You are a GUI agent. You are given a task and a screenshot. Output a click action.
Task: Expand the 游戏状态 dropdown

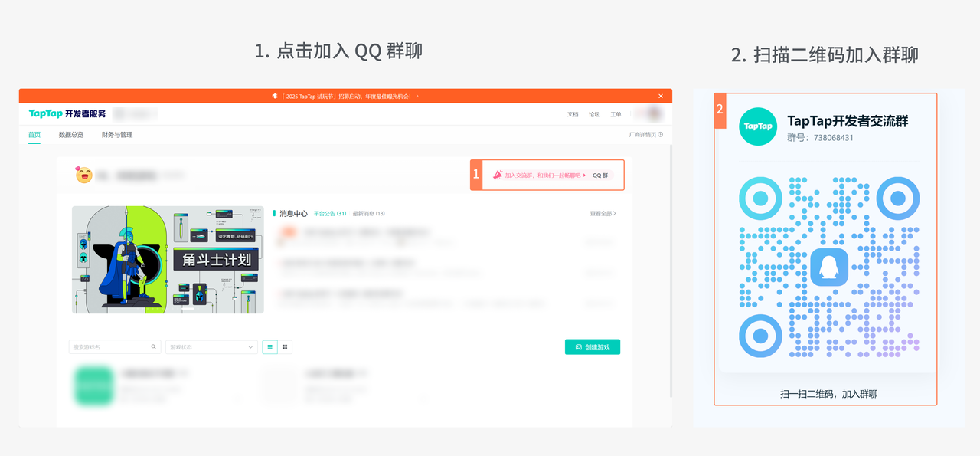coord(211,347)
